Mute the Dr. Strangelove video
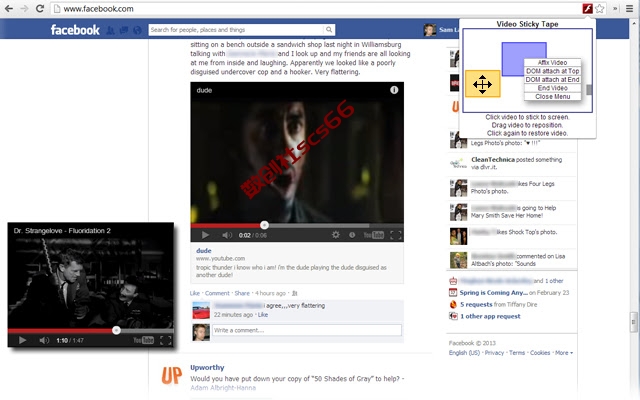640x400 pixels. pos(44,340)
